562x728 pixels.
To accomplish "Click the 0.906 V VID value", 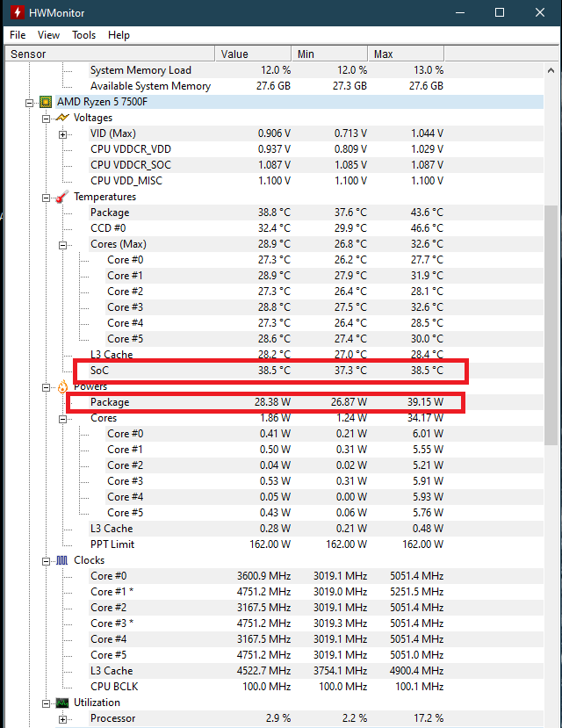I will 274,133.
